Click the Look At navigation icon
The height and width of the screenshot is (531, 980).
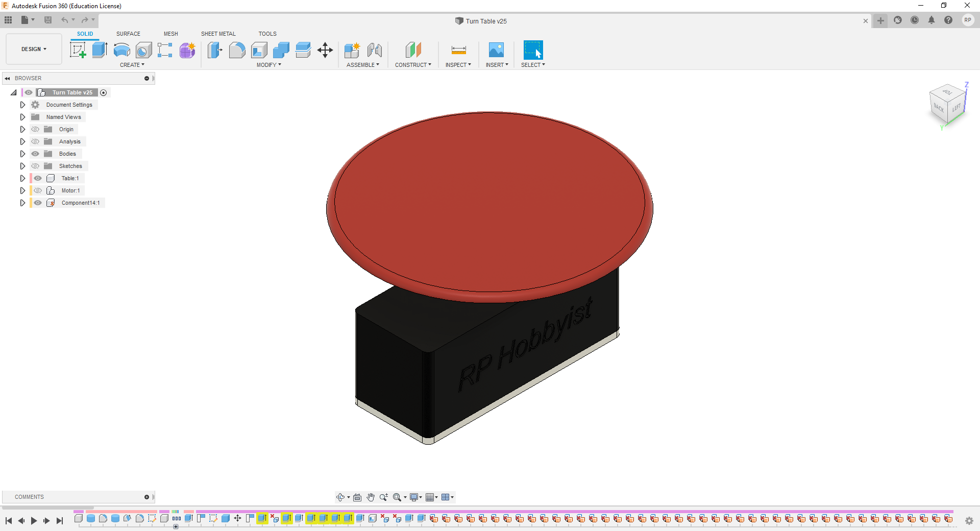357,497
